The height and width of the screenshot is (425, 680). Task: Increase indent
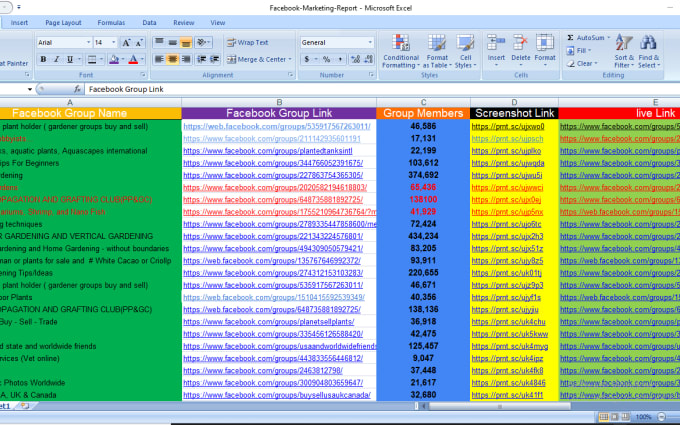[214, 59]
